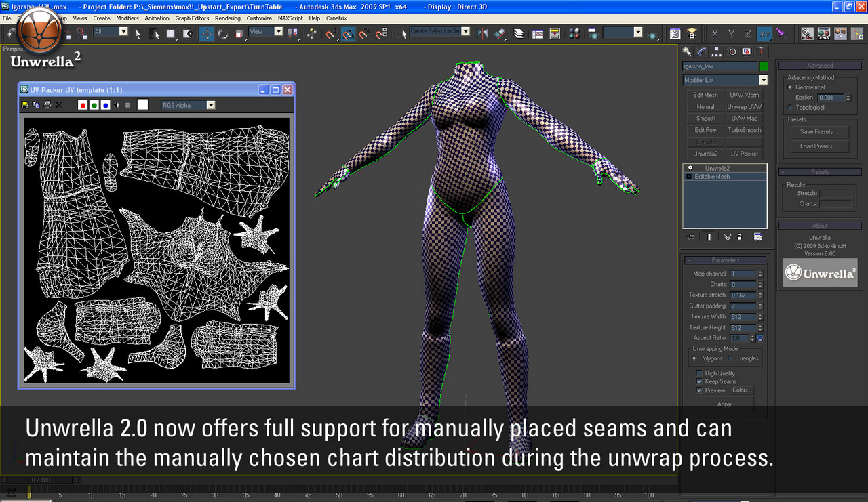Open the Display command panel tab

(747, 51)
